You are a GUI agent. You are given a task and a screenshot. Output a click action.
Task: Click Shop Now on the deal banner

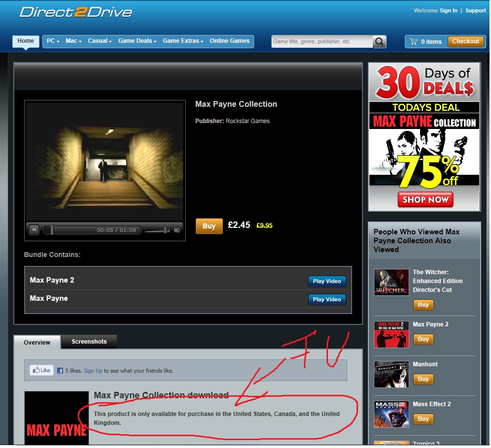tap(425, 199)
